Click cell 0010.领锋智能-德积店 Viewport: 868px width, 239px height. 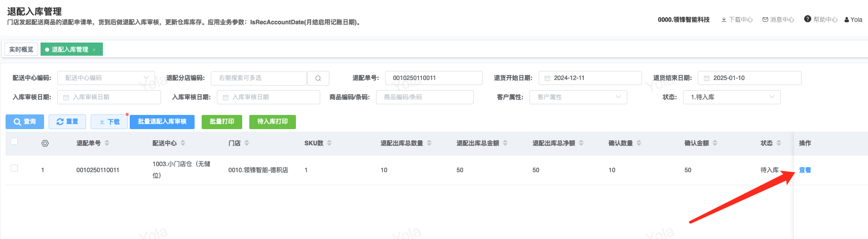pyautogui.click(x=258, y=170)
